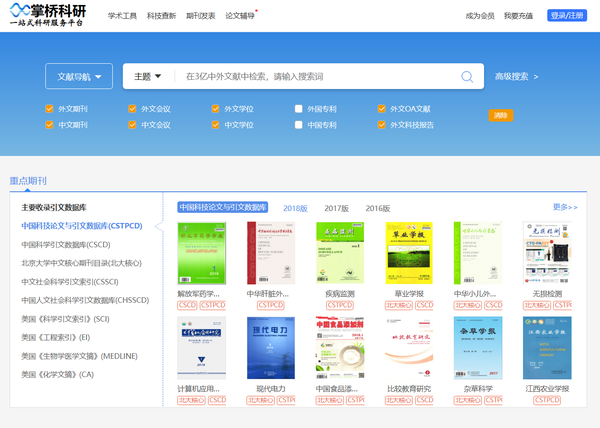Click 登录/注册 button

click(x=567, y=15)
